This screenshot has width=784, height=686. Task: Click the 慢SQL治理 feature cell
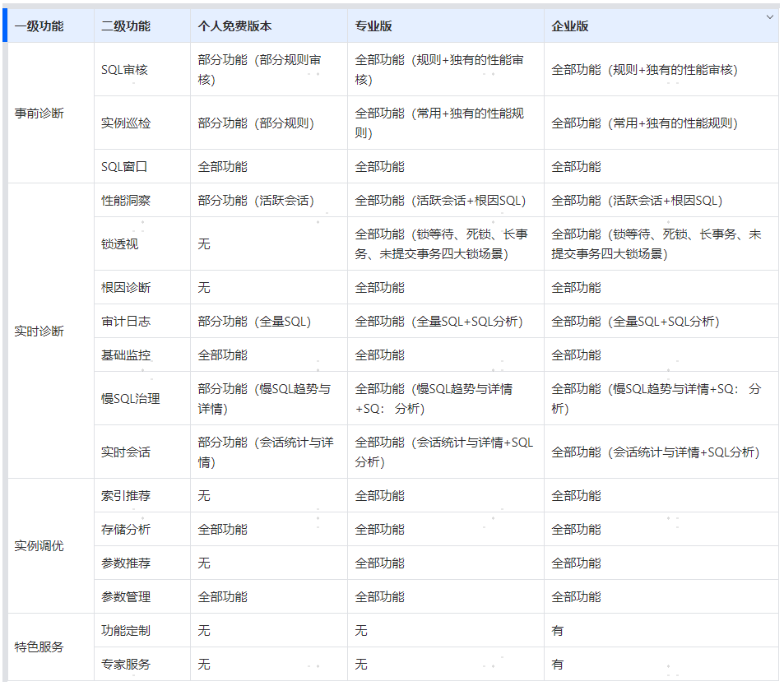pos(142,398)
